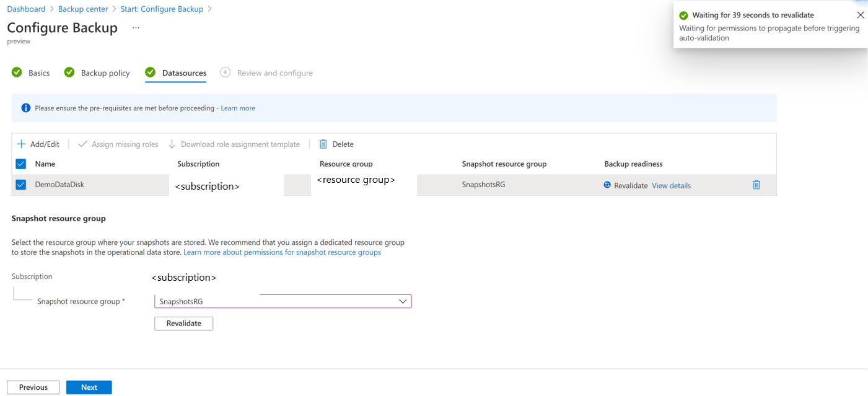Click the Delete trash icon in toolbar
The width and height of the screenshot is (868, 396).
[x=323, y=144]
